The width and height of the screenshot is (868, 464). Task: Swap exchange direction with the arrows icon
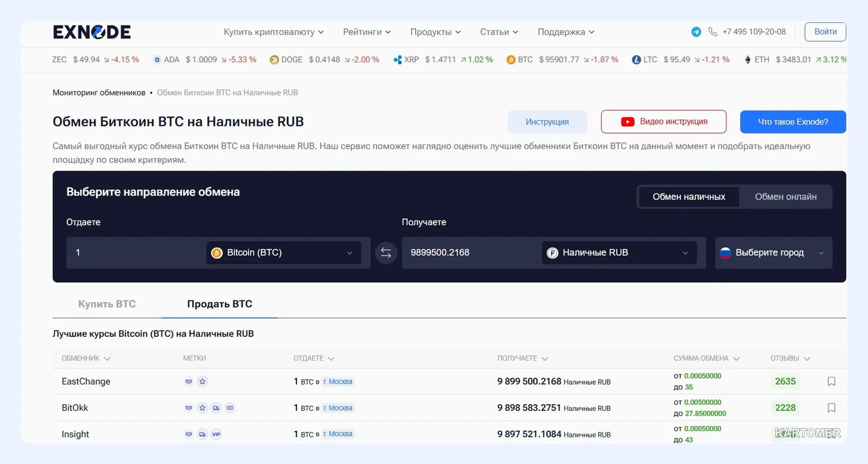(x=386, y=253)
